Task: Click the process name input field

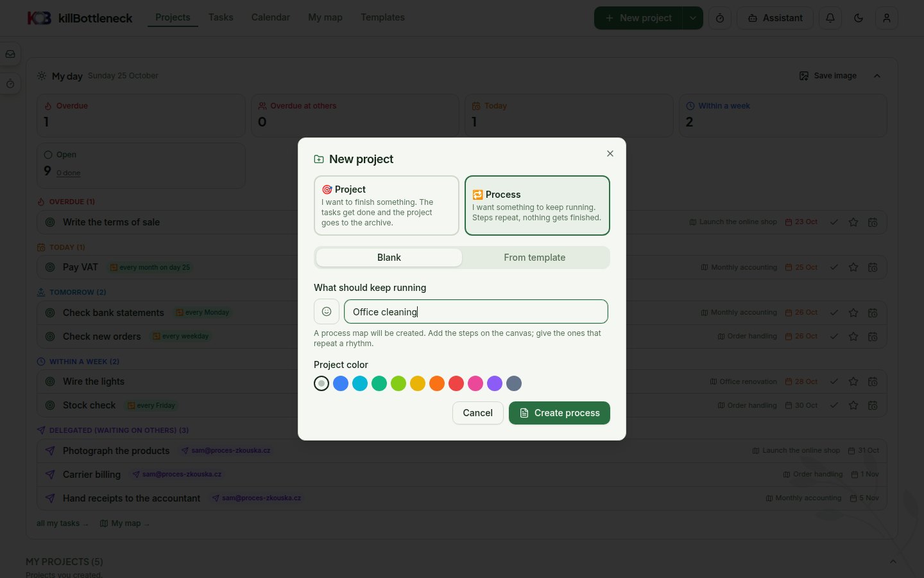Action: pos(476,311)
